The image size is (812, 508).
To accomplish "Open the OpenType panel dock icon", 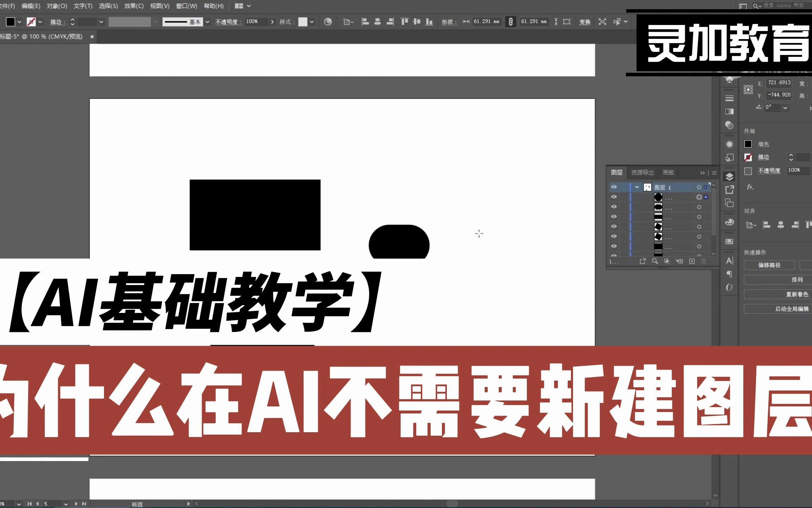I will pos(729,288).
